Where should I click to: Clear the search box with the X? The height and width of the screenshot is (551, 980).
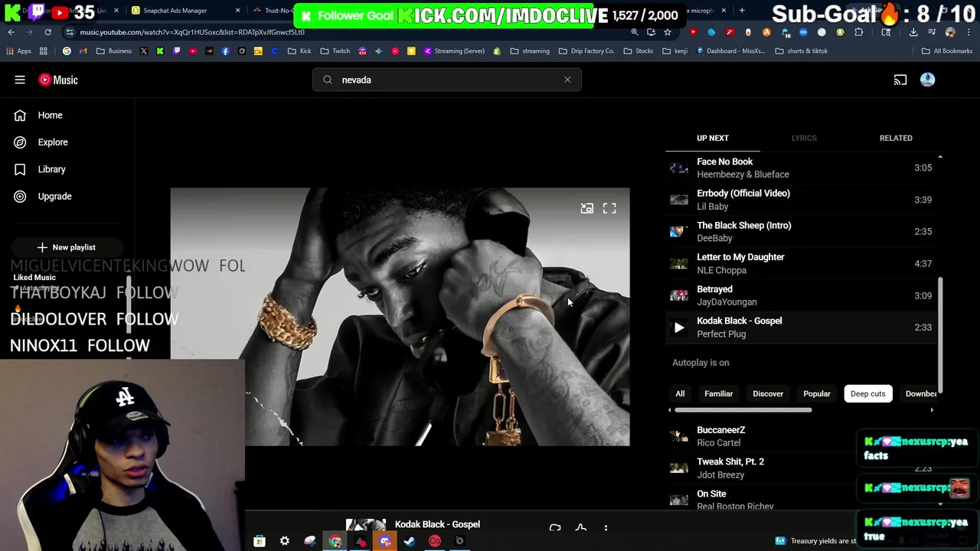(567, 80)
